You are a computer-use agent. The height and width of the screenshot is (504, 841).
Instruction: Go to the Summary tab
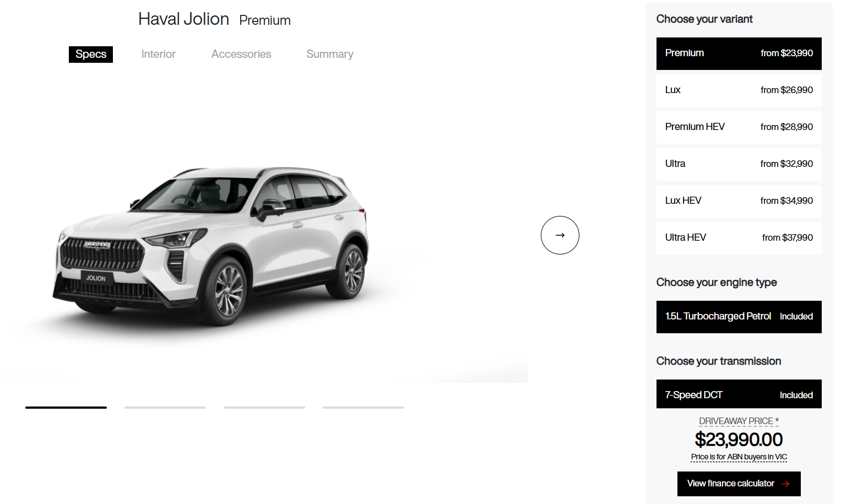(330, 55)
